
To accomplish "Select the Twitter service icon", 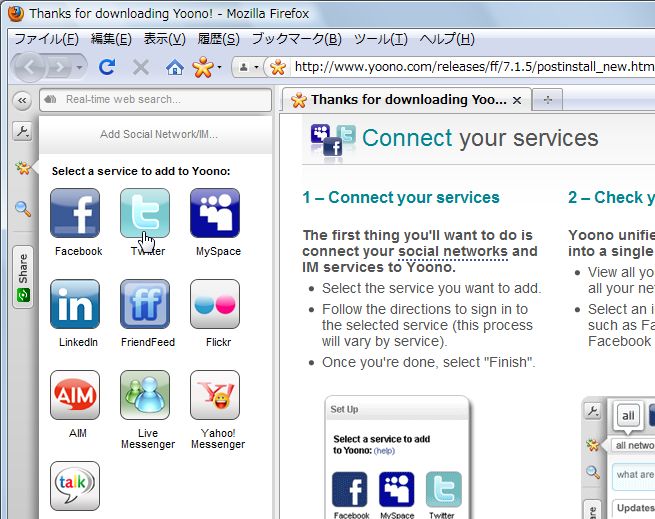I will (x=145, y=213).
